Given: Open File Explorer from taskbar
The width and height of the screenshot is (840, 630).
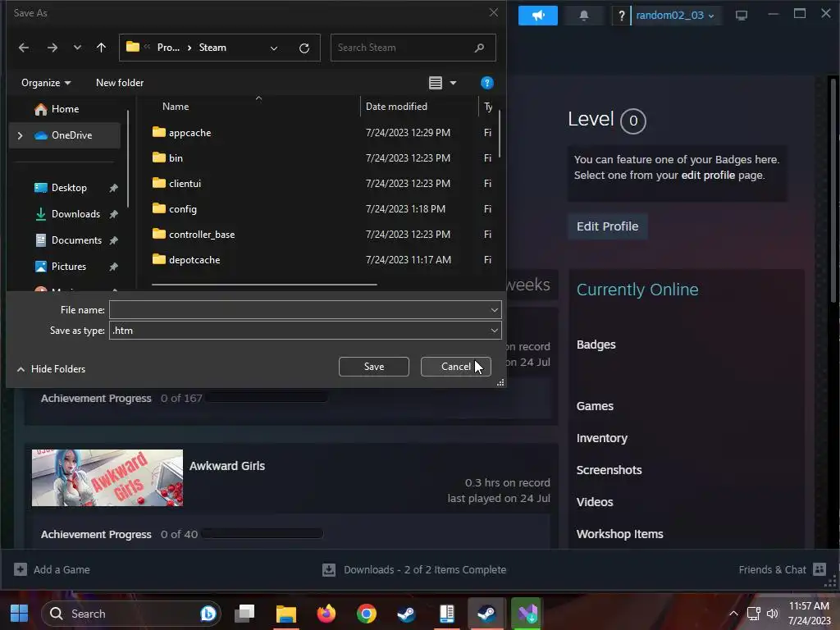Looking at the screenshot, I should [x=286, y=614].
